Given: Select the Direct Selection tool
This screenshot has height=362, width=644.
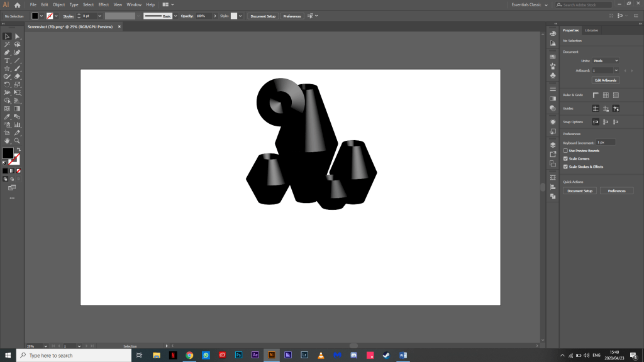Looking at the screenshot, I should point(18,36).
